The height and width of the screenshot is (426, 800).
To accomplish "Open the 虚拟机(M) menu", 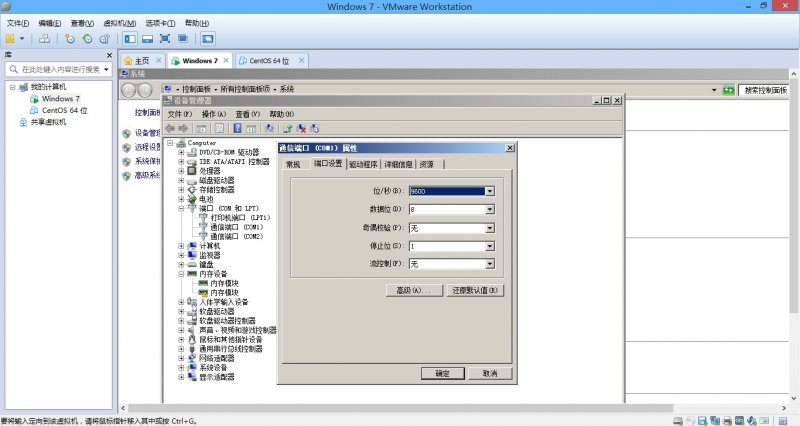I will tap(119, 23).
